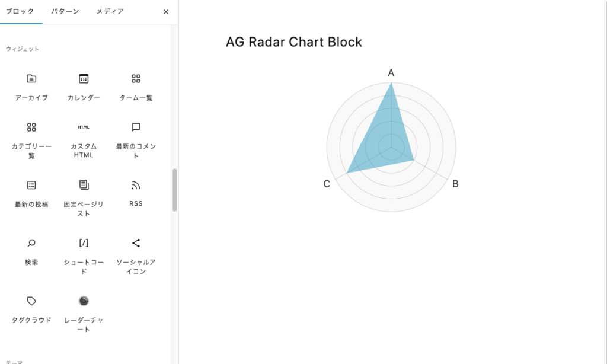Insert the Tag Cloud (タグクラウド) block
The width and height of the screenshot is (607, 364).
[x=31, y=308]
